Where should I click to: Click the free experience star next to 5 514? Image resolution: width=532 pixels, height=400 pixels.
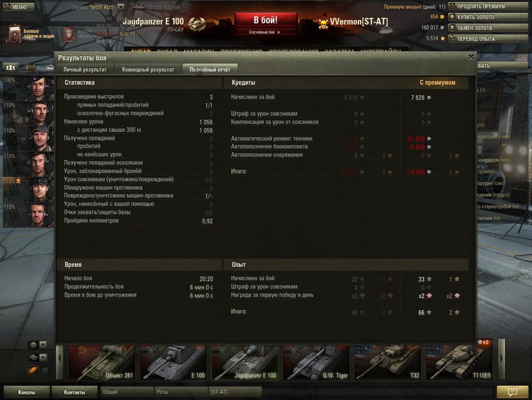(442, 39)
